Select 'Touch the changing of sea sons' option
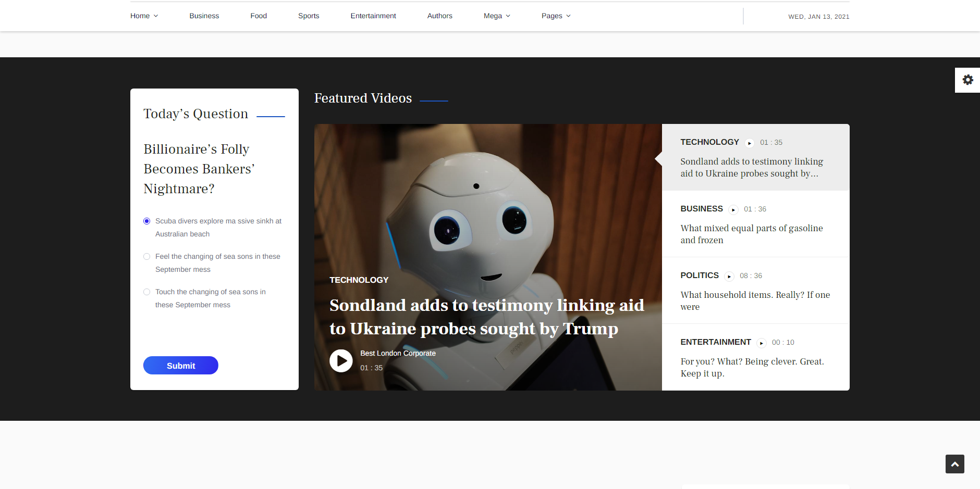The width and height of the screenshot is (980, 489). tap(147, 292)
